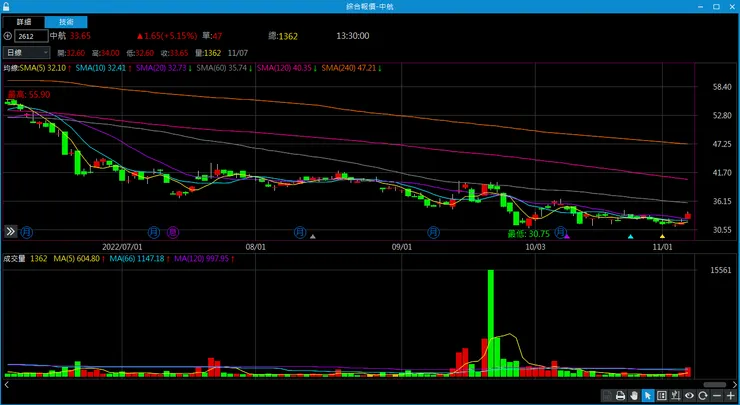This screenshot has height=405, width=740.
Task: Click the print chart icon
Action: (x=620, y=396)
